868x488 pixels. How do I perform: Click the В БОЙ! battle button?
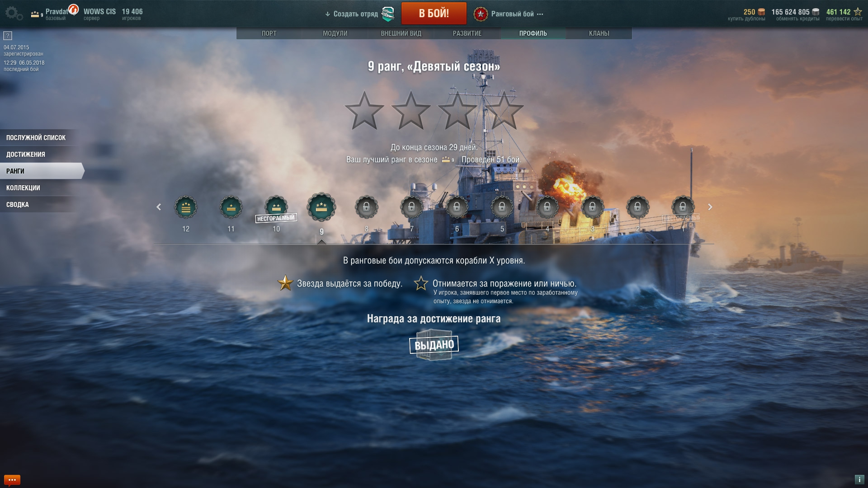pyautogui.click(x=434, y=14)
